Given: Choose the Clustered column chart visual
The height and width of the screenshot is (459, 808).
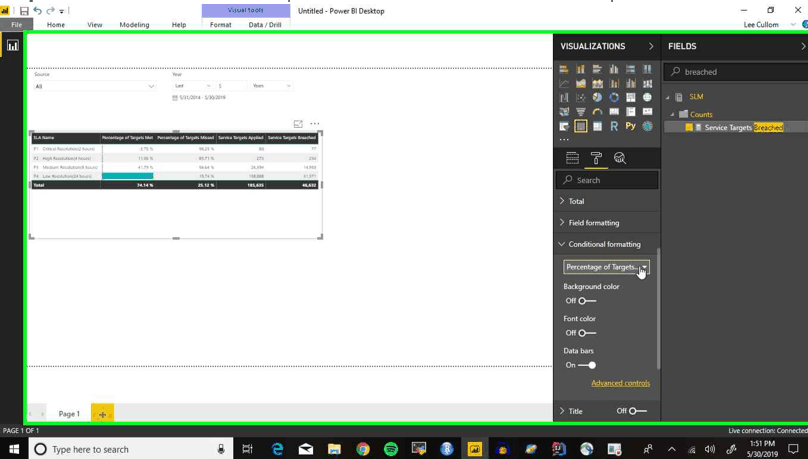Looking at the screenshot, I should 614,69.
